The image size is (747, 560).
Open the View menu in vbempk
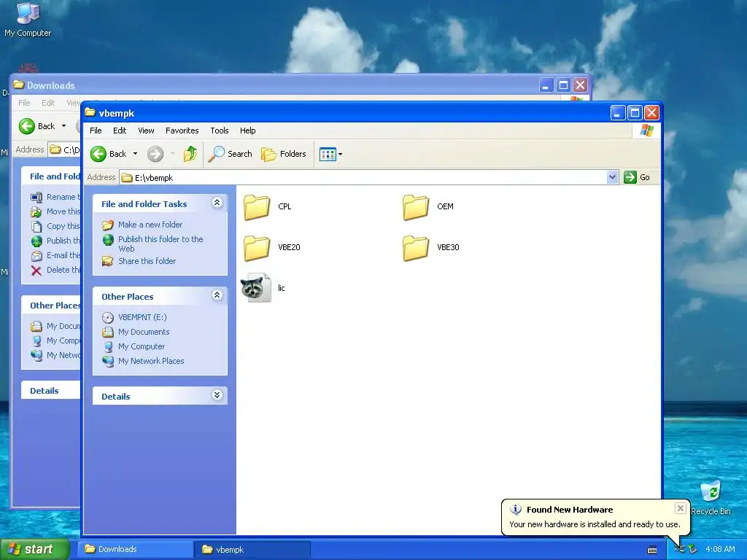coord(146,131)
